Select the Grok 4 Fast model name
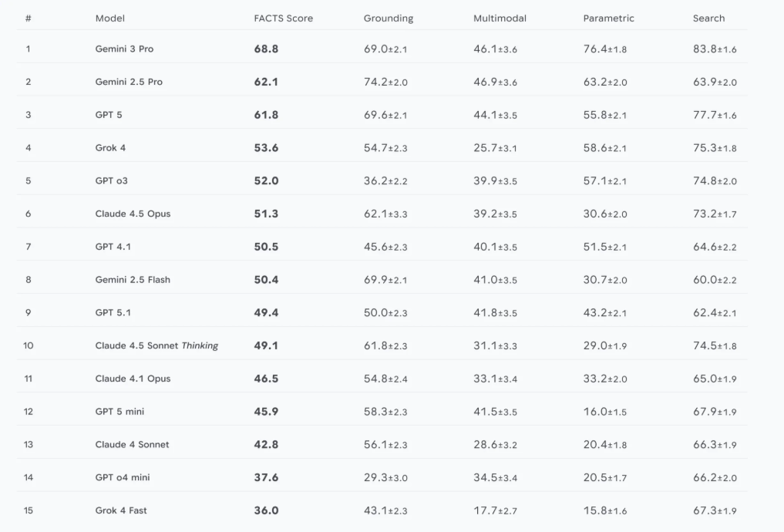Viewport: 784px width, 532px height. point(121,510)
